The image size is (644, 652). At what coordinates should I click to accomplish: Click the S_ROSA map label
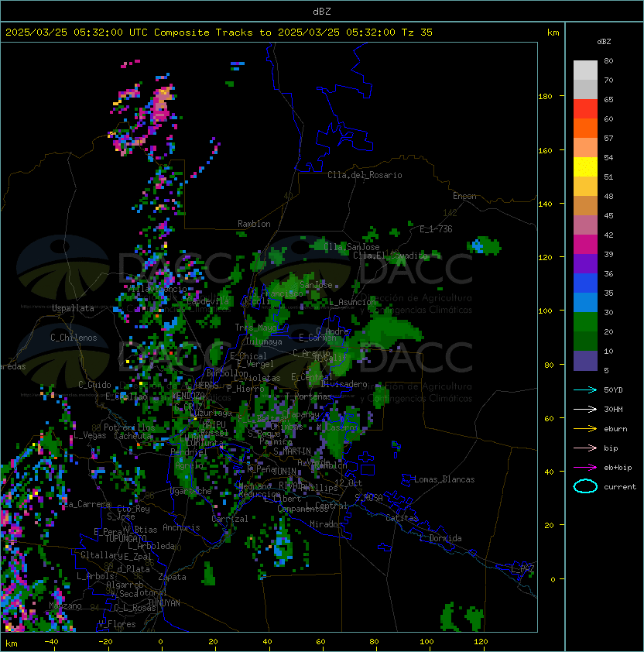point(368,498)
